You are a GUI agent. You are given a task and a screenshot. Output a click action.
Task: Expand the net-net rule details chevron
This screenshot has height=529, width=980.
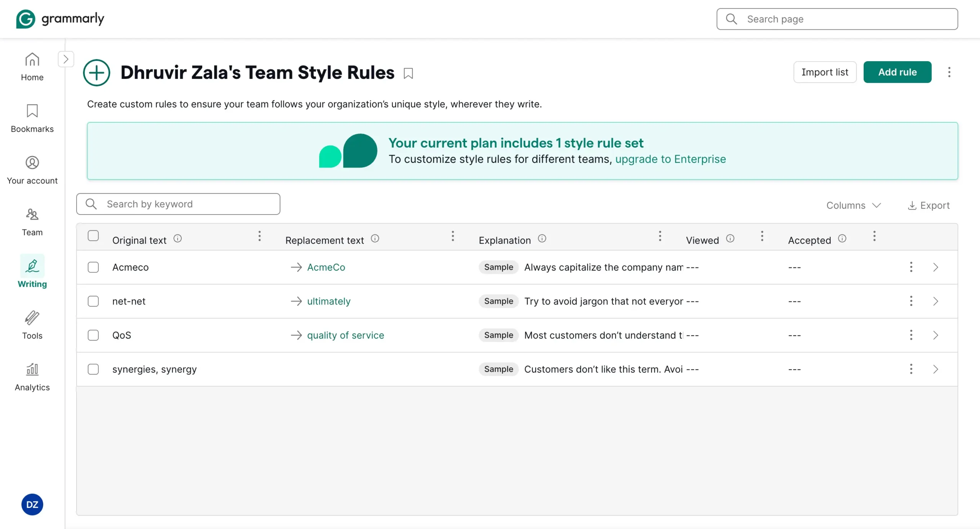click(x=936, y=301)
